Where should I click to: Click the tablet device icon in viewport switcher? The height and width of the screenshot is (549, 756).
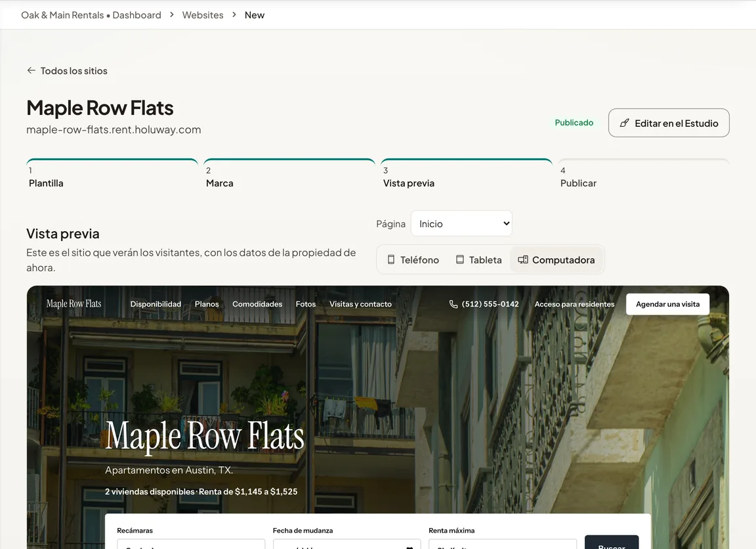click(460, 259)
